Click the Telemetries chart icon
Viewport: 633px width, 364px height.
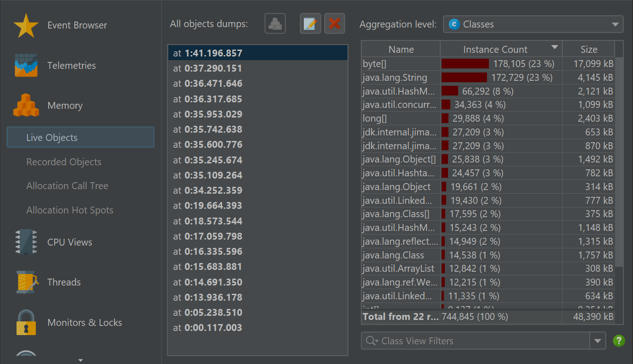(26, 66)
